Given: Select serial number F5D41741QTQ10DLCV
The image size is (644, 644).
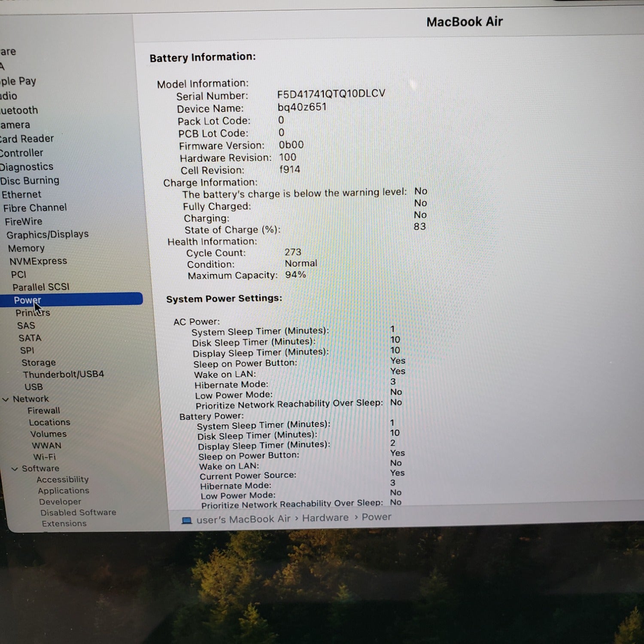Looking at the screenshot, I should (331, 94).
